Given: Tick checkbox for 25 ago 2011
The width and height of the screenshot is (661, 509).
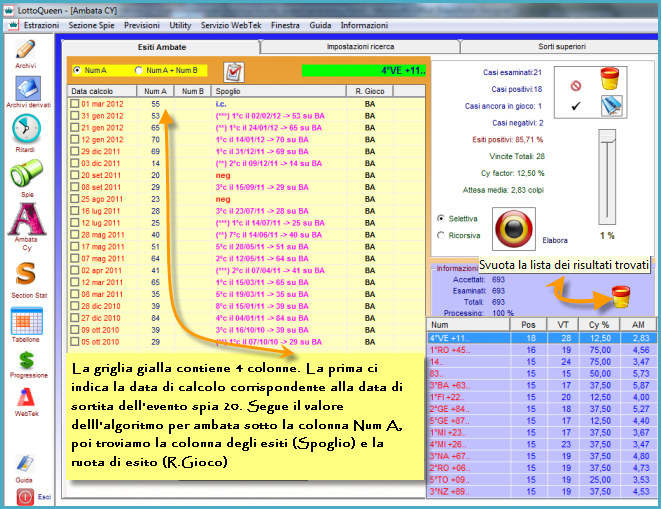Looking at the screenshot, I should 75,199.
